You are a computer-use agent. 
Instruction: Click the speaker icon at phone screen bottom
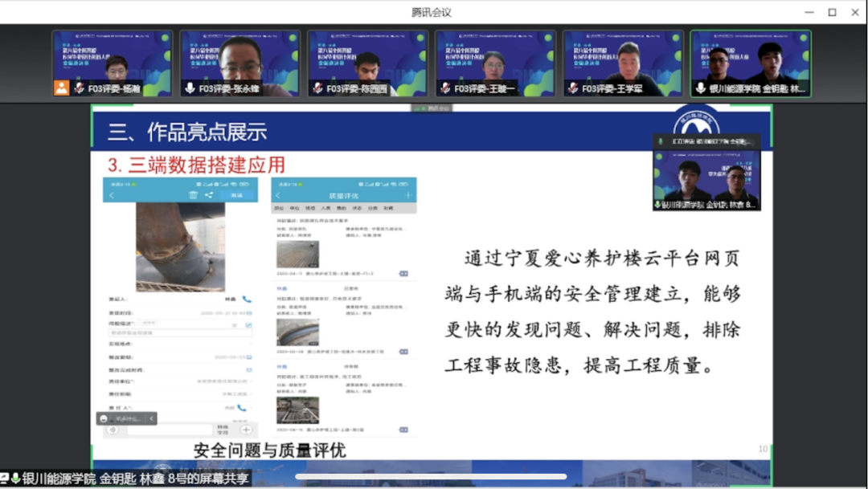point(113,430)
